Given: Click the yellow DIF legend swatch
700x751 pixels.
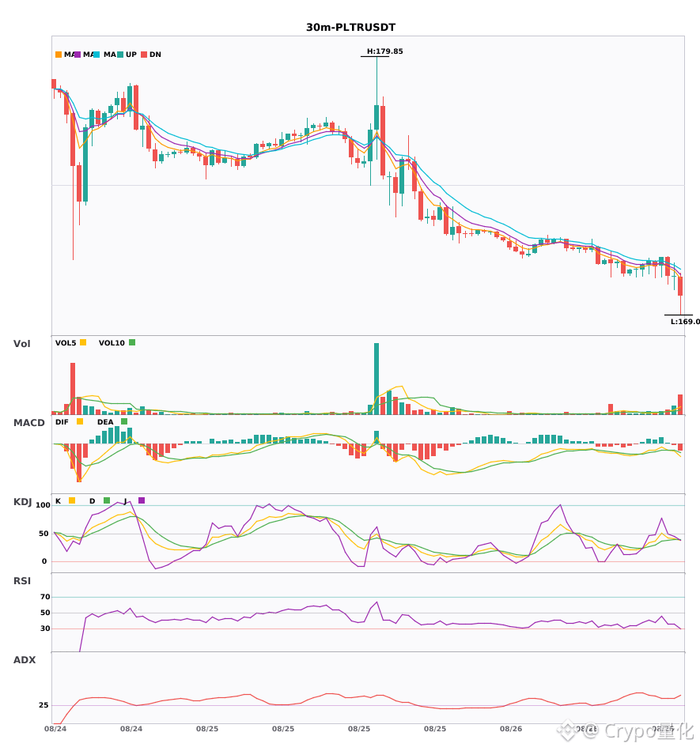Looking at the screenshot, I should 80,421.
